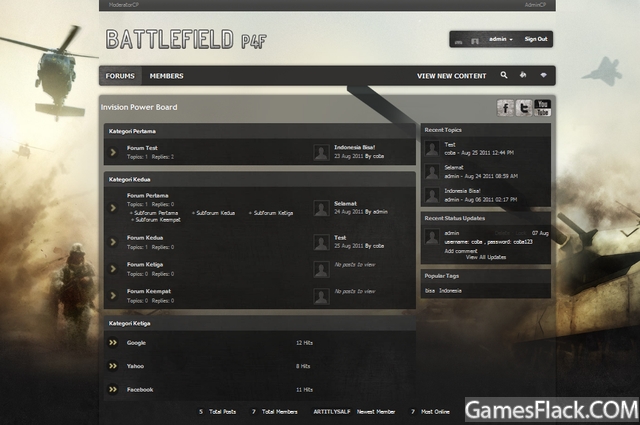This screenshot has height=425, width=640.
Task: Click the Forum Ketiga status arrow icon
Action: coord(113,269)
